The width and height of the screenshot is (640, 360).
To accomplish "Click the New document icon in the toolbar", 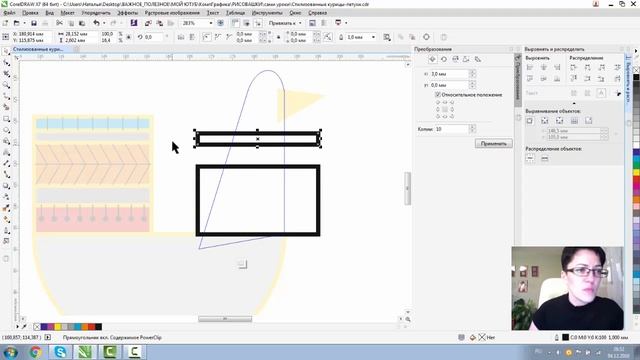I will point(5,23).
